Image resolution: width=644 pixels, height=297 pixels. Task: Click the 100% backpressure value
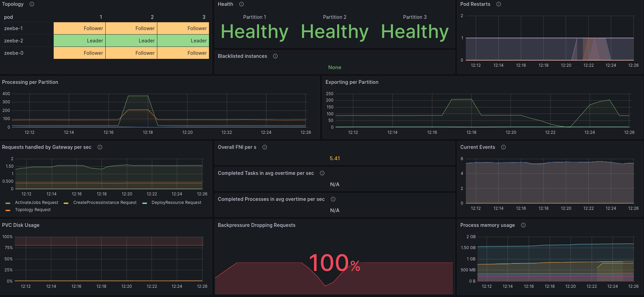pos(334,263)
